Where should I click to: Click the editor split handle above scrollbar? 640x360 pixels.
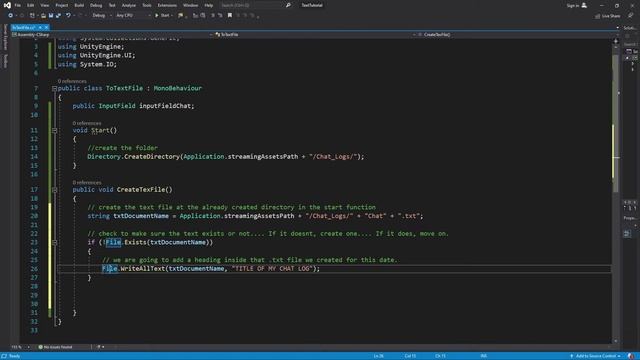pyautogui.click(x=616, y=41)
